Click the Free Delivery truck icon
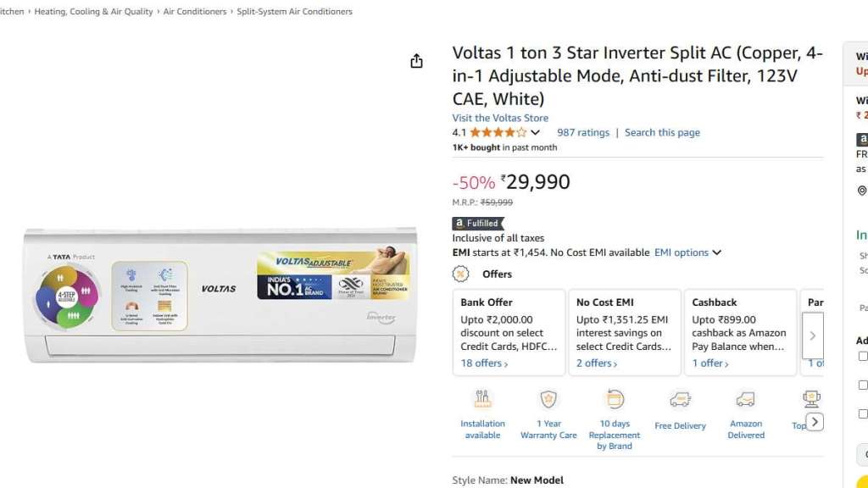The width and height of the screenshot is (868, 488). (x=680, y=400)
